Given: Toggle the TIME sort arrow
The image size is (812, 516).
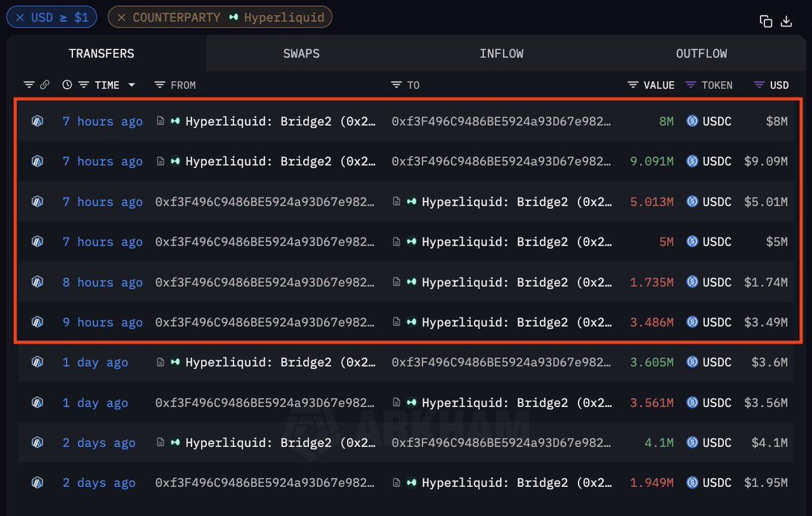Looking at the screenshot, I should [131, 85].
